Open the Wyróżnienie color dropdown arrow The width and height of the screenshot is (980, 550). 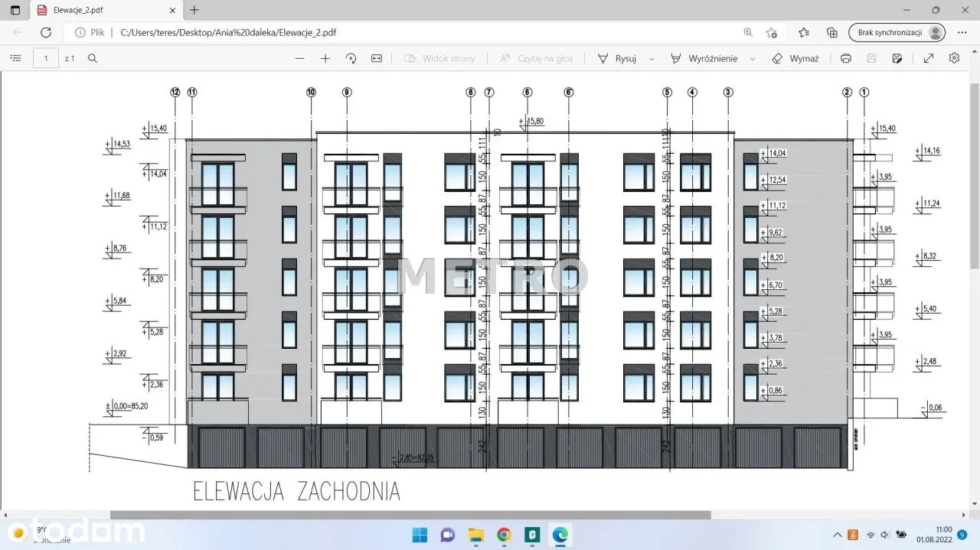click(753, 59)
